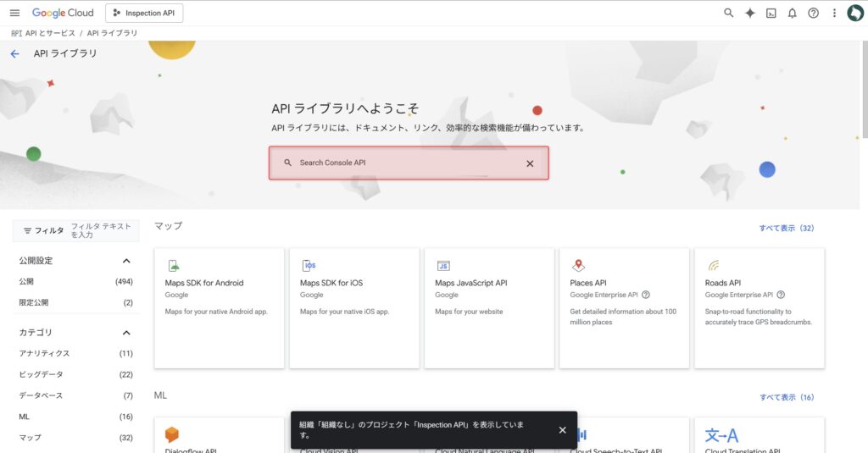This screenshot has width=868, height=453.
Task: Click the user account avatar
Action: (x=854, y=13)
